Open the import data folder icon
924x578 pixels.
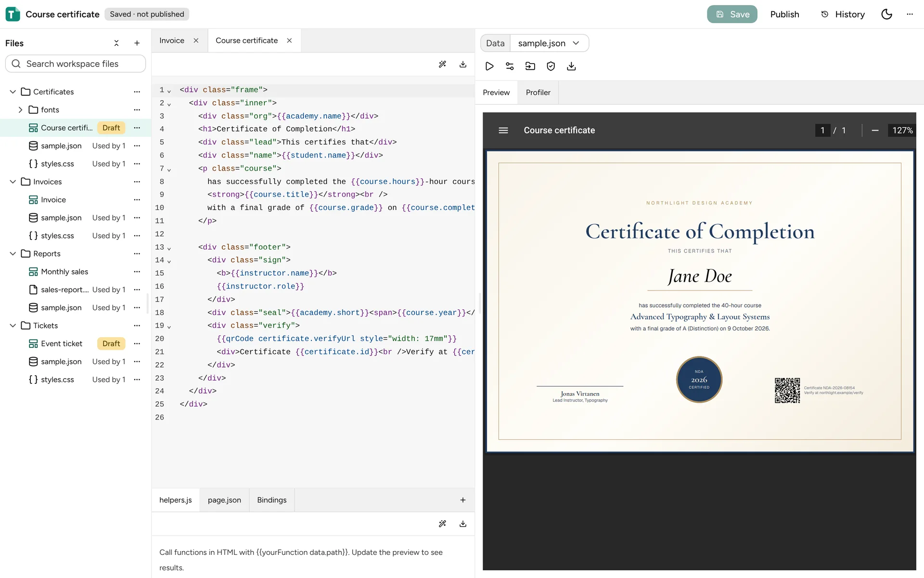[x=530, y=66]
